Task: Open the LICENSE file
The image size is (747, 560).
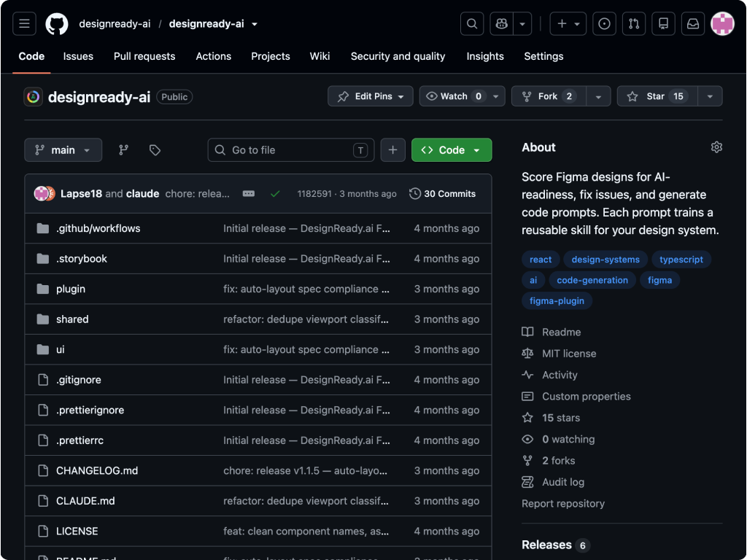Action: pos(77,532)
